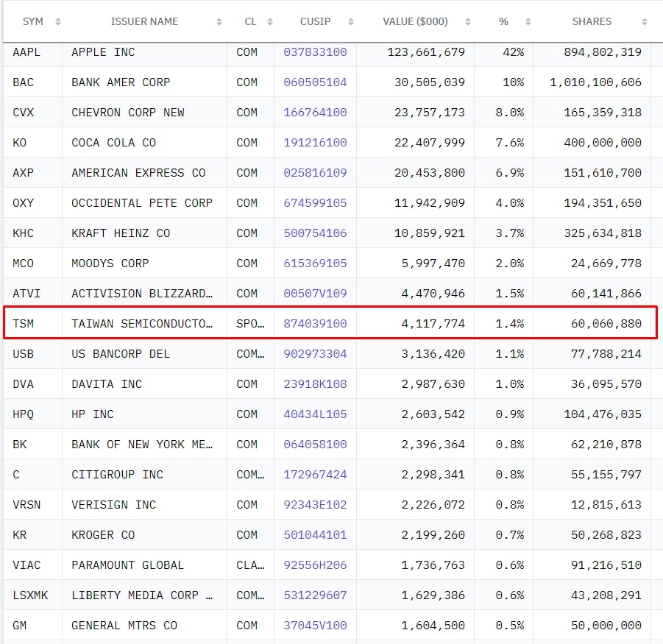Sort table by SYM column arrows
Viewport: 663px width, 644px height.
58,21
